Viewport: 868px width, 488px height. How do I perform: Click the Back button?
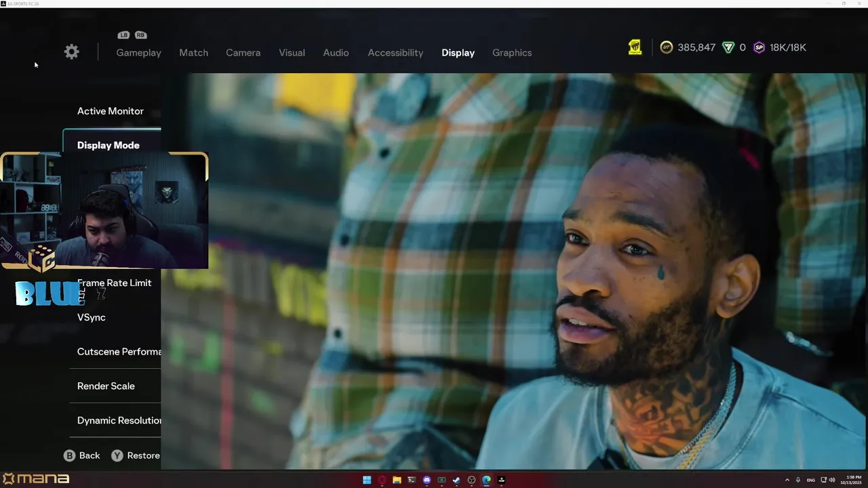81,455
